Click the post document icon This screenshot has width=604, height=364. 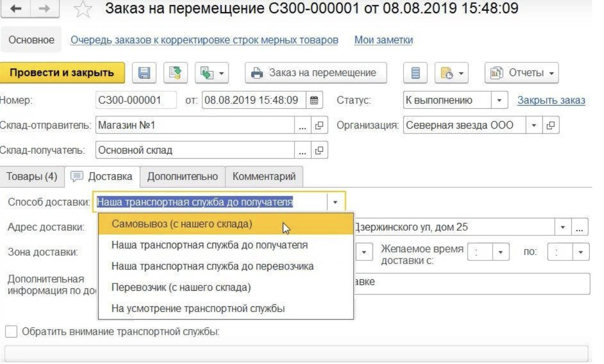click(175, 73)
